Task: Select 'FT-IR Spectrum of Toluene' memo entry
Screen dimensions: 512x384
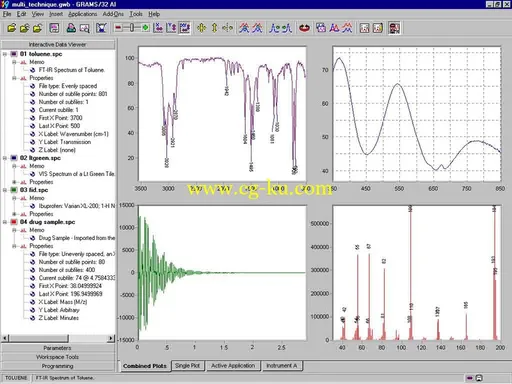Action: [71, 70]
